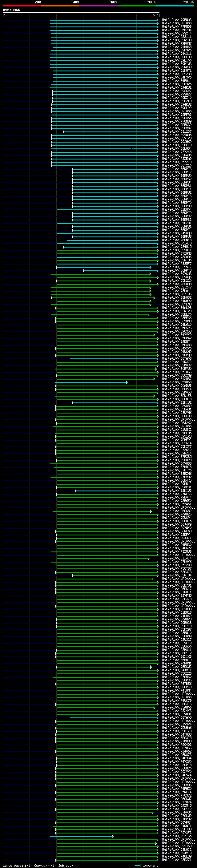Image resolution: width=197 pixels, height=868 pixels.
Task: Select hit UniRef100_Q8DLC0
Action: point(177,314)
